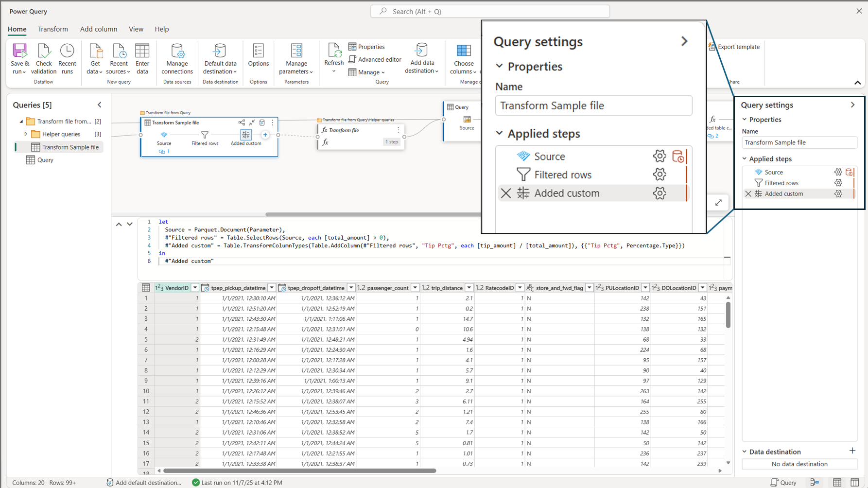Run Check validation on the dataflow
Screen dimensions: 868x488
tap(44, 59)
